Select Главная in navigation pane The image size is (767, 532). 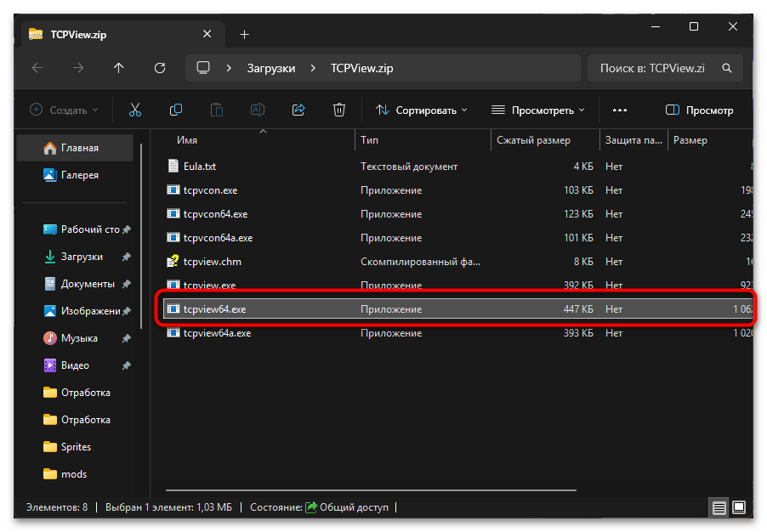pos(75,148)
